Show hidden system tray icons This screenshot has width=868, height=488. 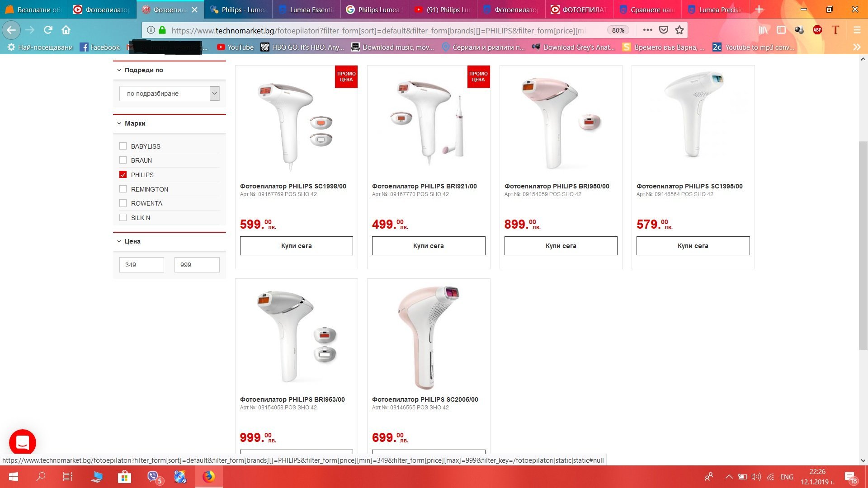(x=728, y=477)
